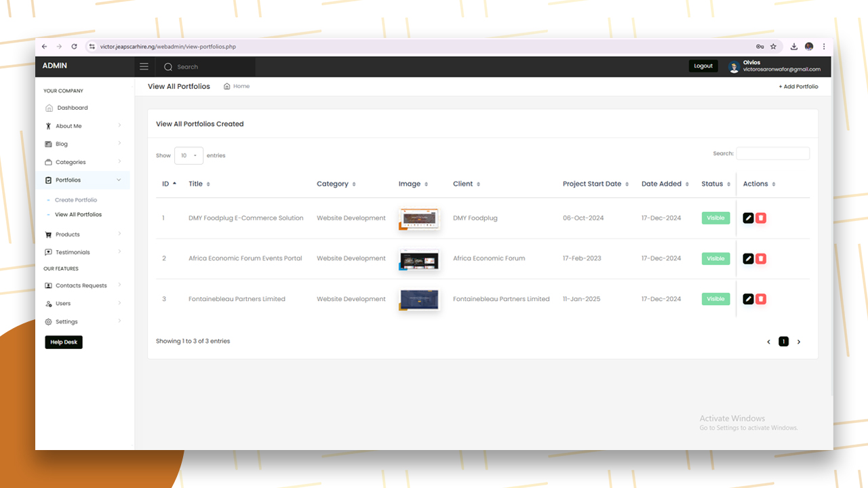Click the password key icon in address bar

click(760, 47)
